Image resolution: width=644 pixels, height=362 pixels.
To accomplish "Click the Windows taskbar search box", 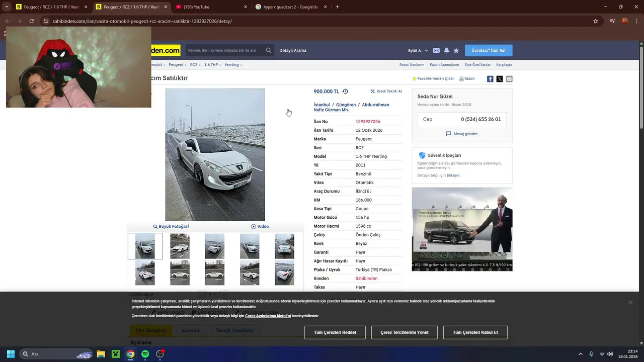I will 56,354.
